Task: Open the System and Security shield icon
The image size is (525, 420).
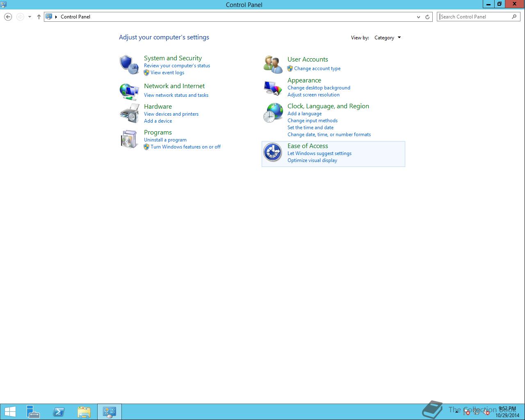Action: point(129,65)
